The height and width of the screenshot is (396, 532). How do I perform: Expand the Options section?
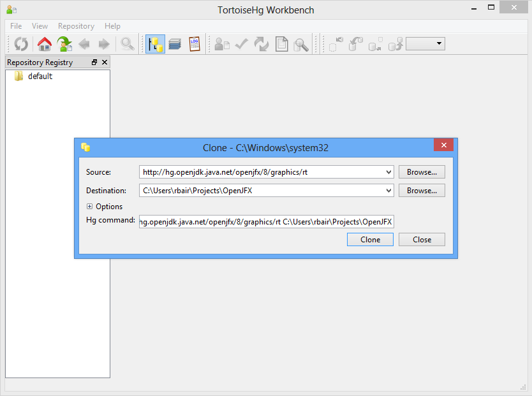89,206
